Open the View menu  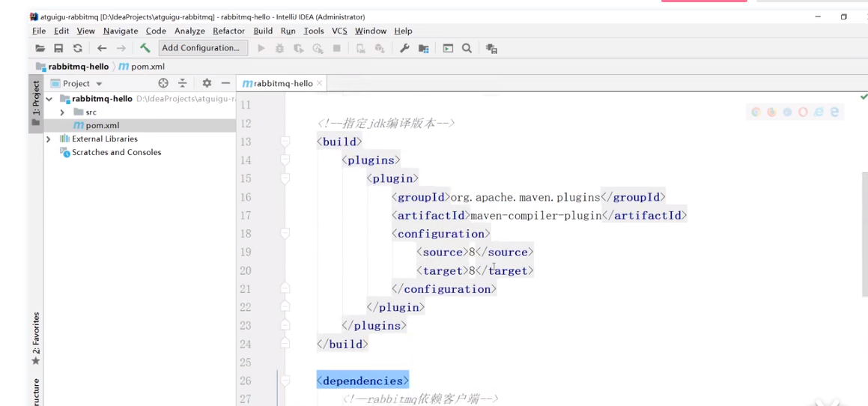point(86,31)
